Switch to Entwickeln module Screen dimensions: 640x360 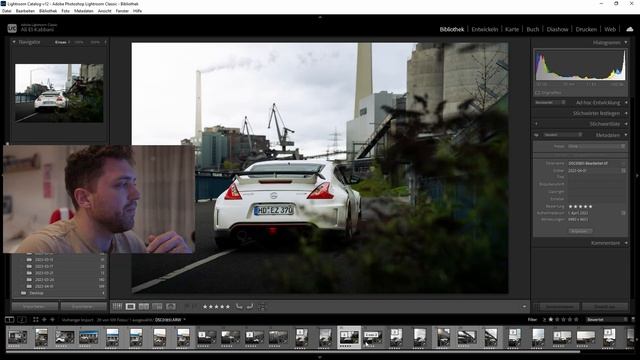[484, 29]
